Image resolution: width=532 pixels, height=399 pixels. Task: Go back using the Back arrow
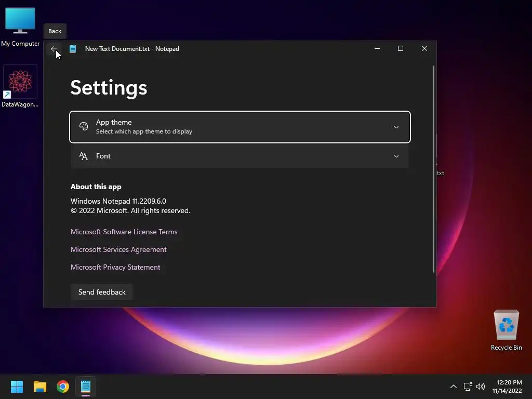tap(54, 49)
